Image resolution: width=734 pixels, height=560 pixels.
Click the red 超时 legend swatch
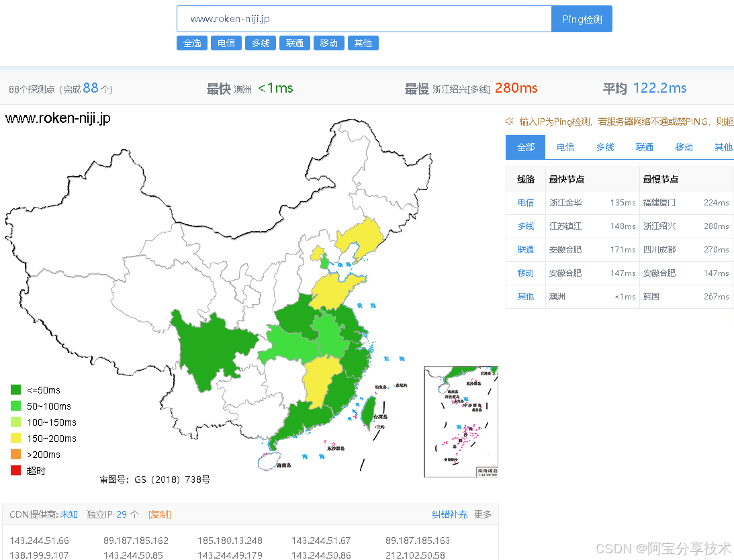(x=16, y=471)
